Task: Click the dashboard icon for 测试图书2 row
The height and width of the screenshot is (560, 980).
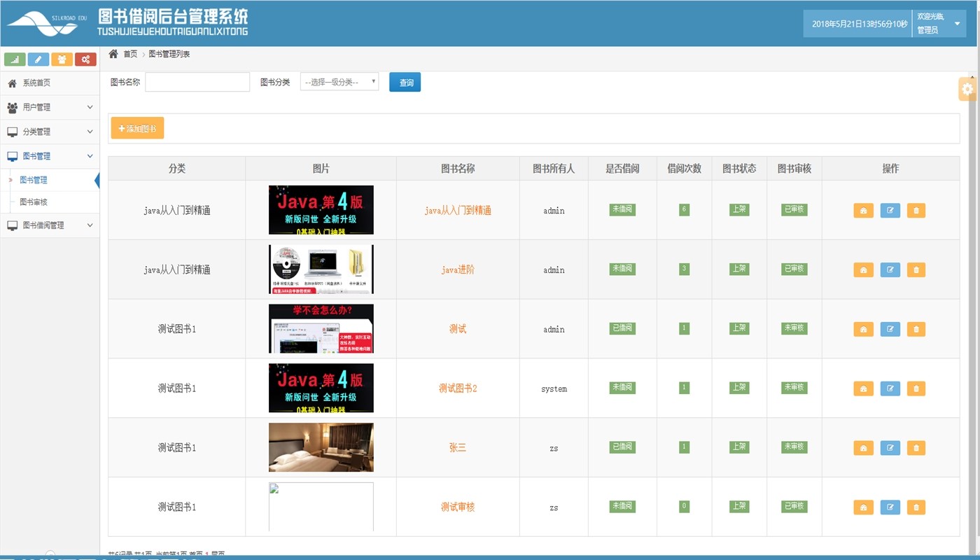Action: click(x=863, y=388)
